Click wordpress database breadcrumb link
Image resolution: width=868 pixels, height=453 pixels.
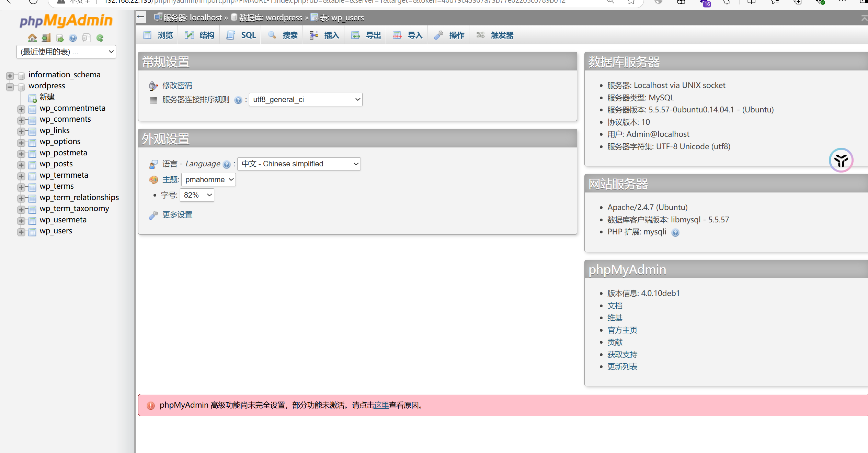coord(271,18)
